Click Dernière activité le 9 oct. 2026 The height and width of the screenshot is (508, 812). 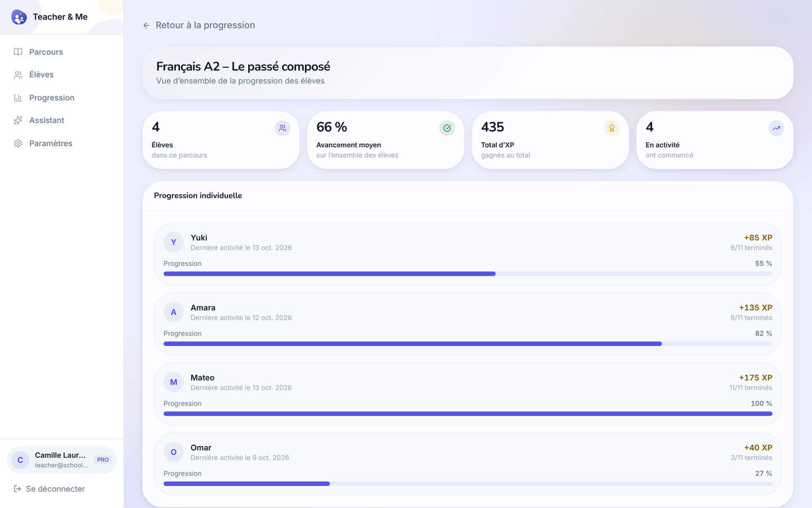point(240,458)
